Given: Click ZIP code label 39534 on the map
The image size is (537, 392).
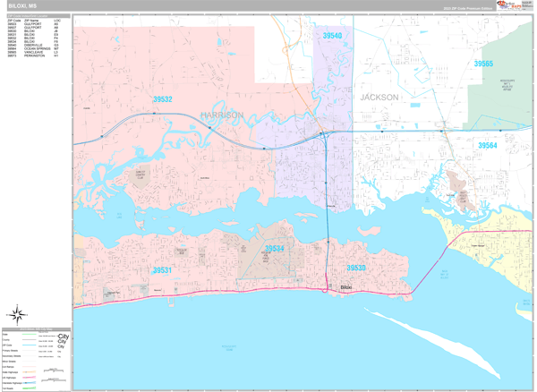Looking at the screenshot, I should click(x=275, y=248).
